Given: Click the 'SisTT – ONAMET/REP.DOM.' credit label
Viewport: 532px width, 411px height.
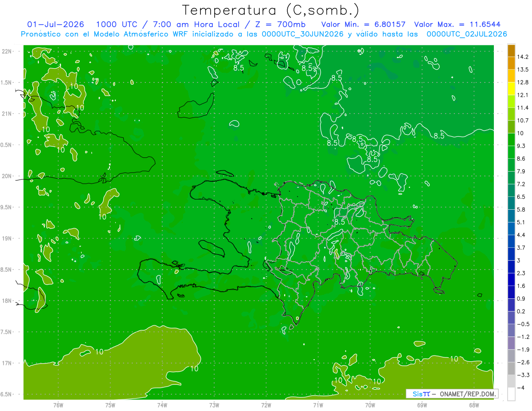Looking at the screenshot, I should 452,394.
